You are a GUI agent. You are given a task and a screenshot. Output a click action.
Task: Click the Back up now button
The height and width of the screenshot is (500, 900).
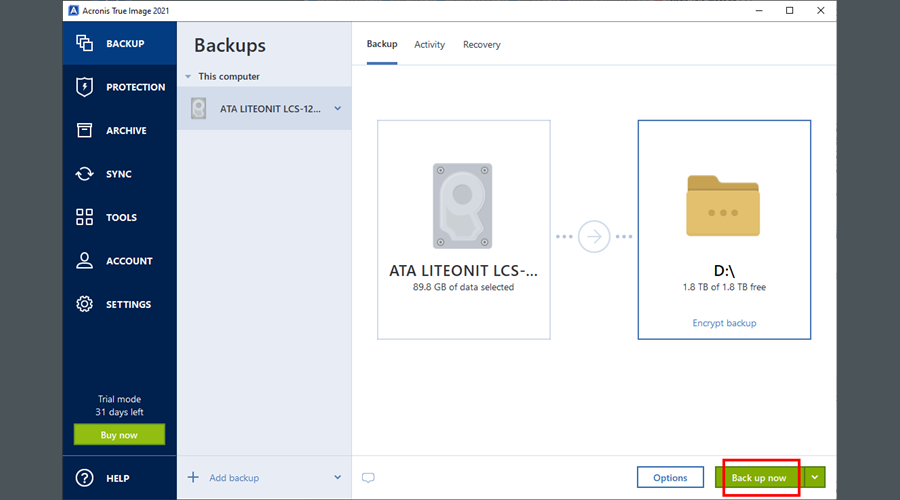coord(760,478)
